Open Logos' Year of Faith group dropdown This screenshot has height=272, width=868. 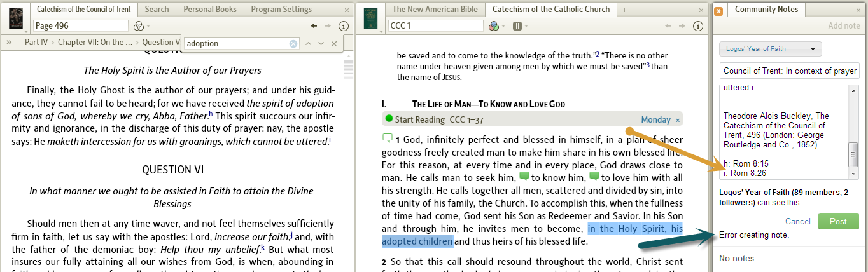click(771, 49)
